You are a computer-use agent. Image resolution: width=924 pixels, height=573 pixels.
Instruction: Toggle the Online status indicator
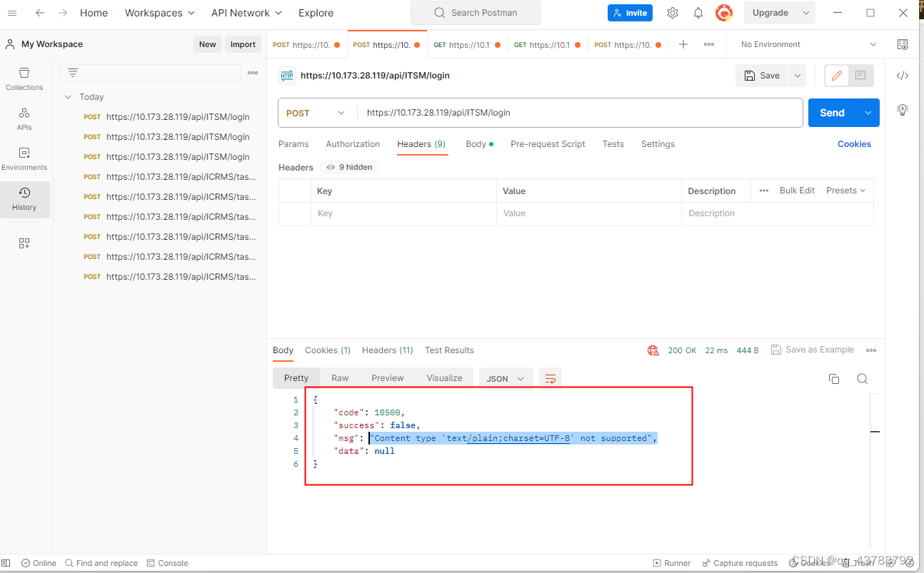pos(39,562)
